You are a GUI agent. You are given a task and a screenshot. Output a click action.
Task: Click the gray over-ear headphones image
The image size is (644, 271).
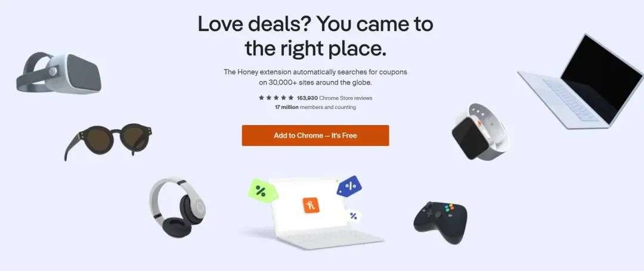point(177,207)
